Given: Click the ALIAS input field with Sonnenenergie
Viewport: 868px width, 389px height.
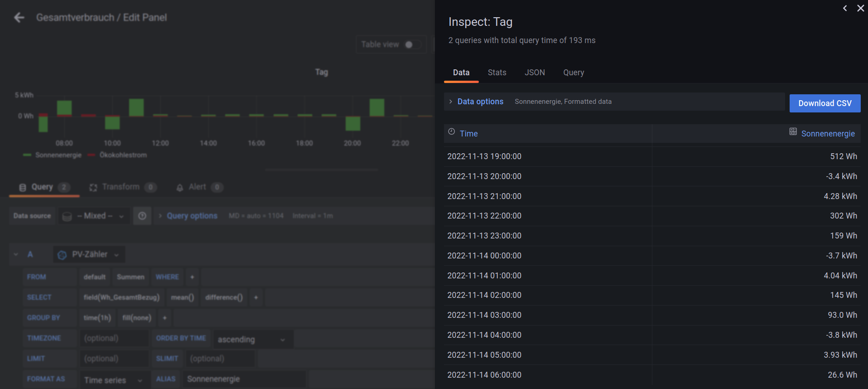Looking at the screenshot, I should tap(244, 379).
